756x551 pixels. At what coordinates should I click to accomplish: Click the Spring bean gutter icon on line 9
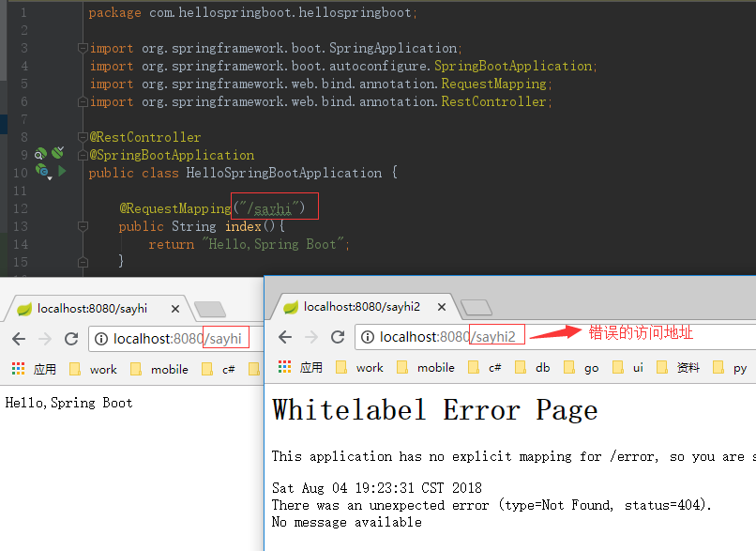click(41, 154)
